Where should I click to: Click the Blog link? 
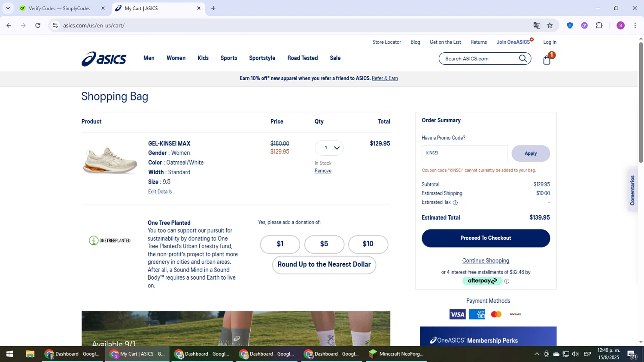coord(415,42)
